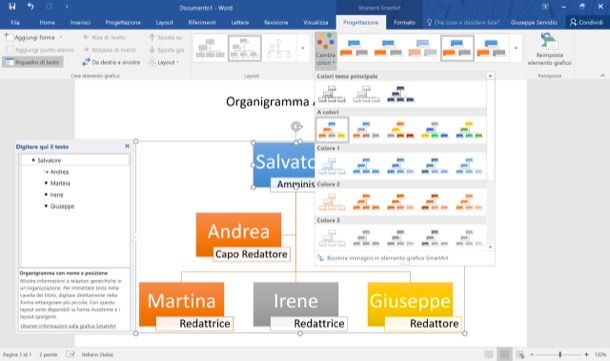Click the Alza di livello arrow
This screenshot has width=610, height=361.
click(x=86, y=37)
